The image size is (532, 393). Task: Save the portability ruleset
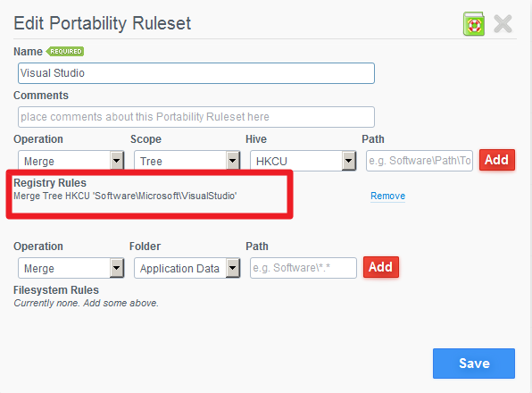pos(474,364)
